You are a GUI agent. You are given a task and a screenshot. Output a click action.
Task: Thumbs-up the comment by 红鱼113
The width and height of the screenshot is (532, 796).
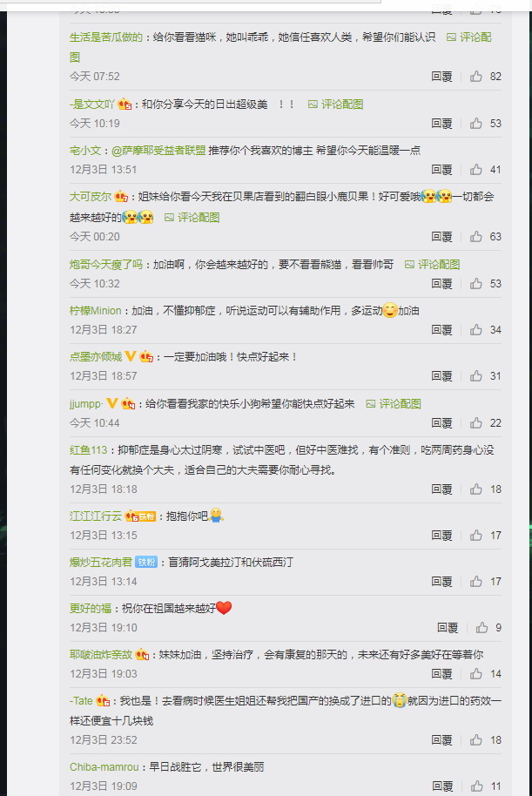click(475, 489)
